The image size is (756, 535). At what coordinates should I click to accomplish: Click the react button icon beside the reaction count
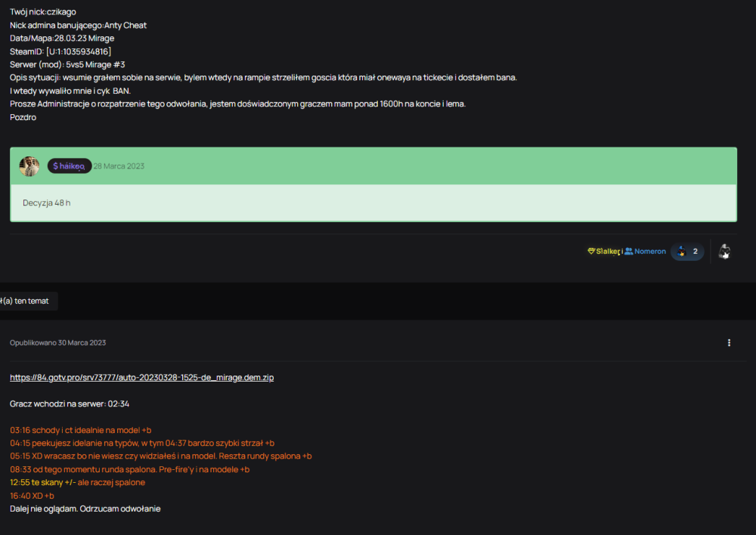[724, 251]
